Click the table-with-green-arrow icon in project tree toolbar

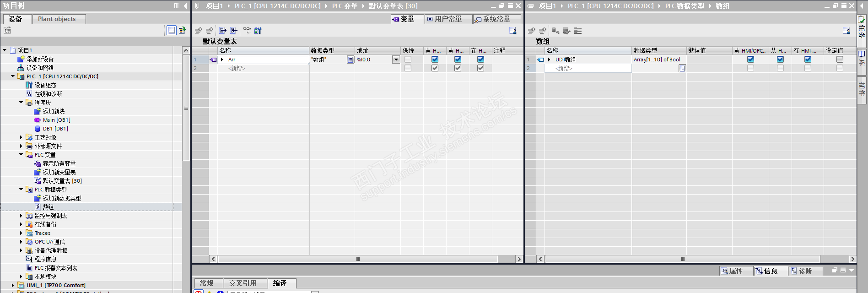(x=183, y=30)
